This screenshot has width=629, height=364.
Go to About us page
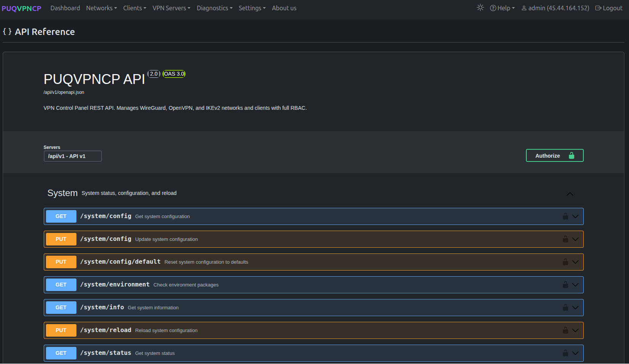click(284, 8)
